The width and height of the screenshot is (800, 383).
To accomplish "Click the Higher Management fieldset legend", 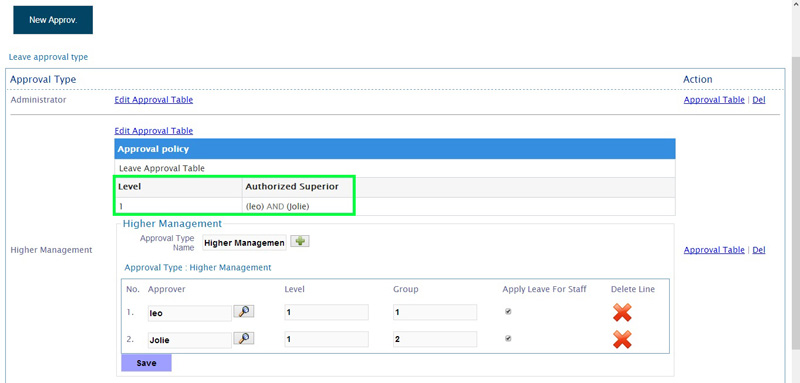I will coord(172,223).
